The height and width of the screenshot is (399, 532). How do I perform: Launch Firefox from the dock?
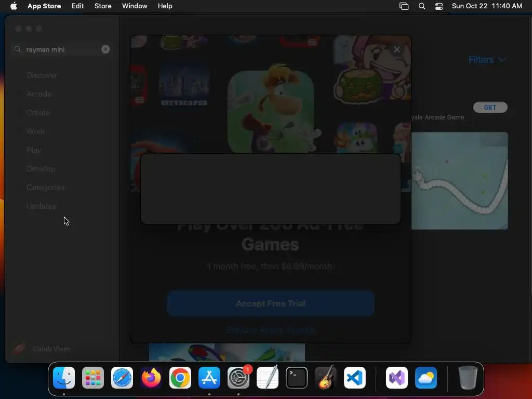[151, 378]
